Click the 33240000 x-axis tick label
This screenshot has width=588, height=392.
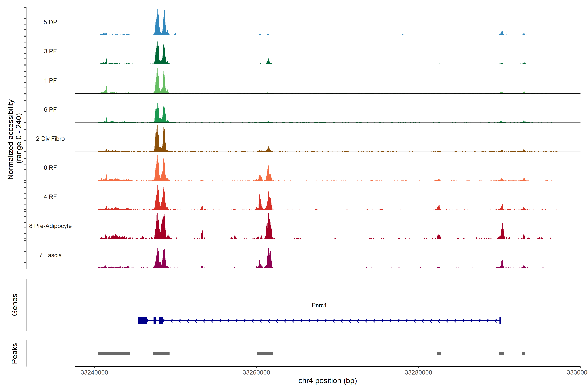pyautogui.click(x=94, y=372)
